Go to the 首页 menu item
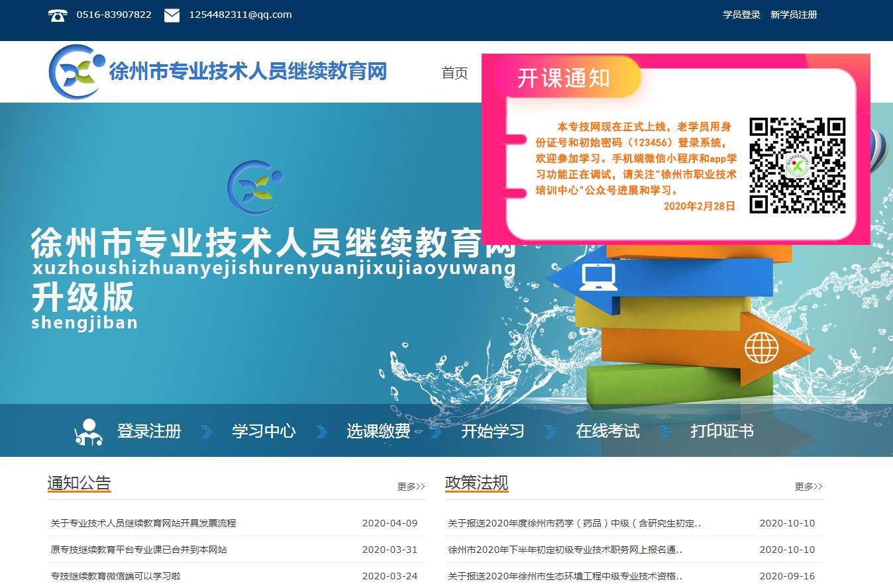The image size is (893, 588). [454, 73]
